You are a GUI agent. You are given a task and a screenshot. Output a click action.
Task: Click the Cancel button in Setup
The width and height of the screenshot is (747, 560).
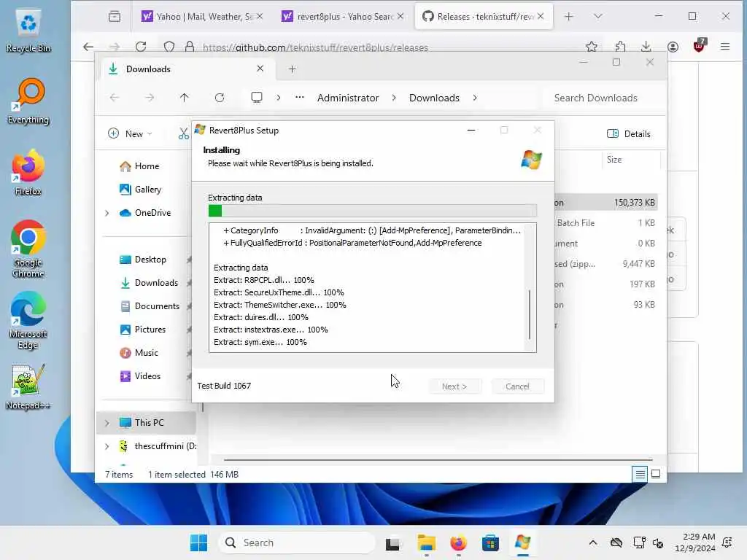[517, 386]
